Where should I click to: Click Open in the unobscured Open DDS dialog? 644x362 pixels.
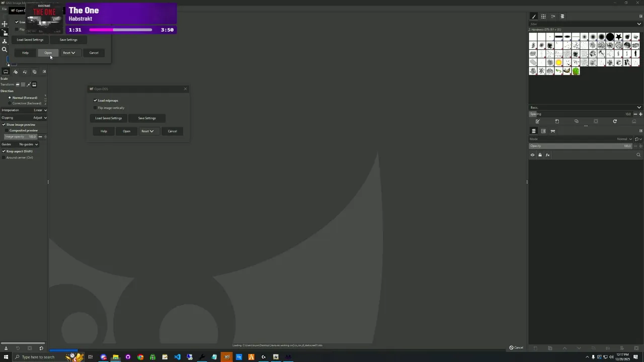(126, 131)
